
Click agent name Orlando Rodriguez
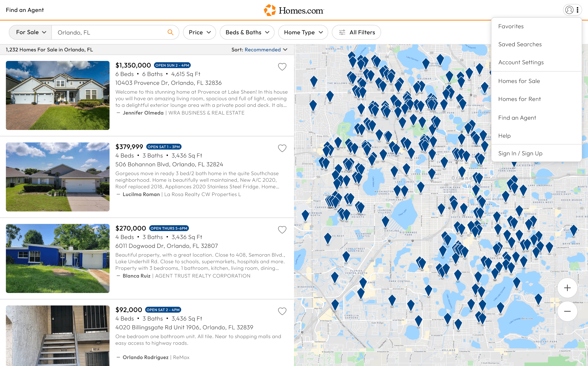tap(146, 358)
